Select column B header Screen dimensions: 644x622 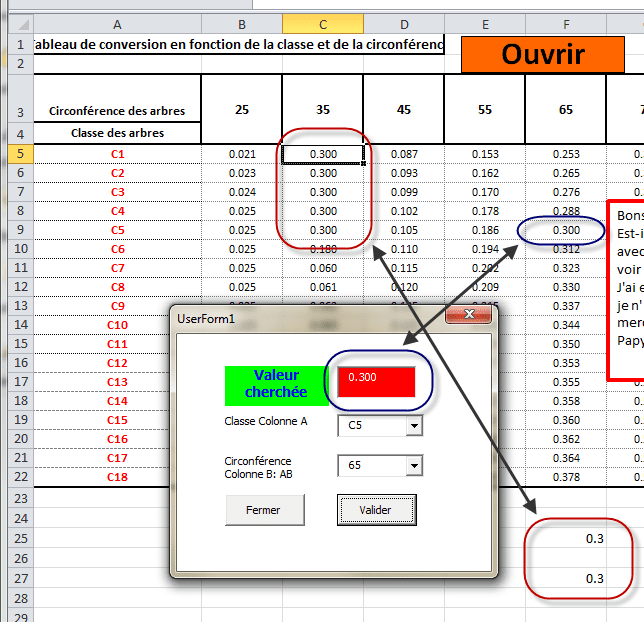(x=242, y=24)
